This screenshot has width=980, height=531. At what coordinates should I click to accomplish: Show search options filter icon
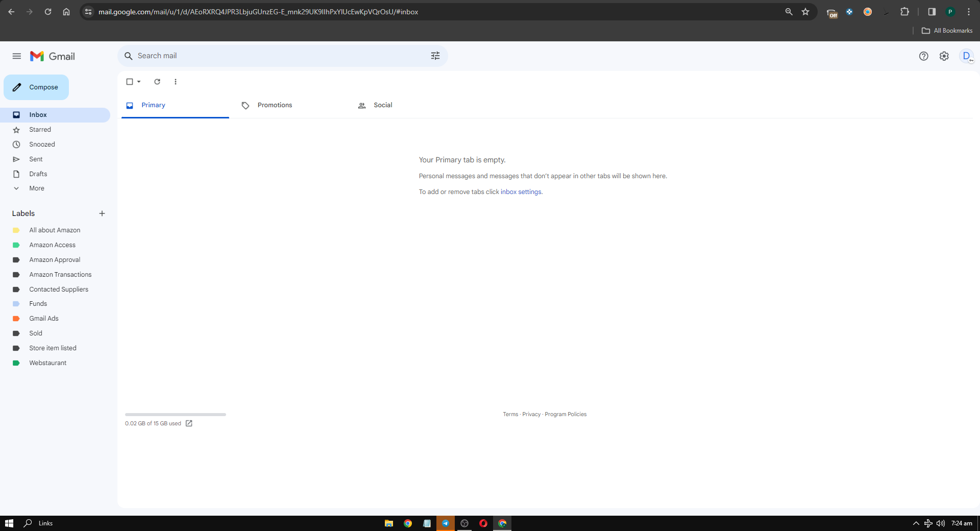pos(435,56)
